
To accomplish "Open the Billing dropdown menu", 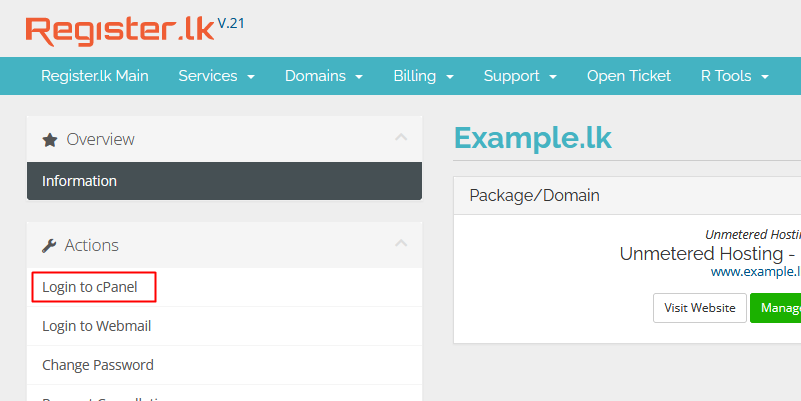I will (x=423, y=76).
